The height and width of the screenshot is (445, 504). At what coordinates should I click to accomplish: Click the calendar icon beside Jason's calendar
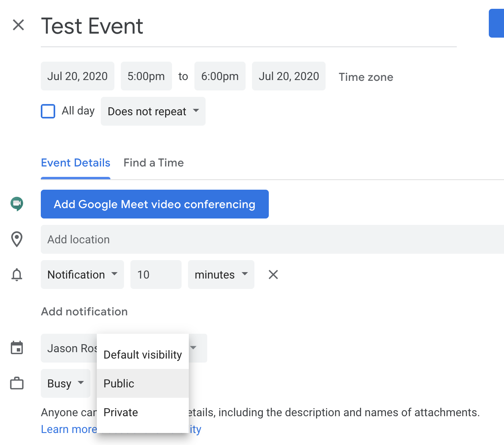click(x=17, y=348)
